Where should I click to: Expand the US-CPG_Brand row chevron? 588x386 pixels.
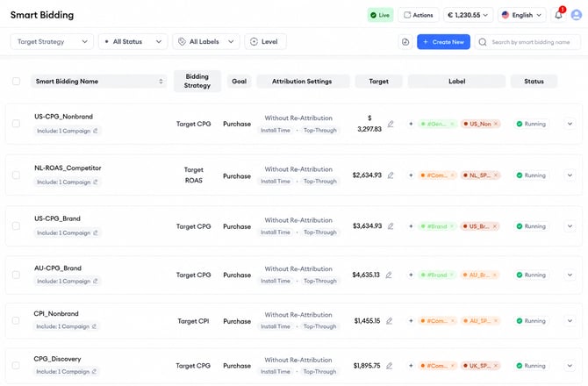pyautogui.click(x=570, y=226)
